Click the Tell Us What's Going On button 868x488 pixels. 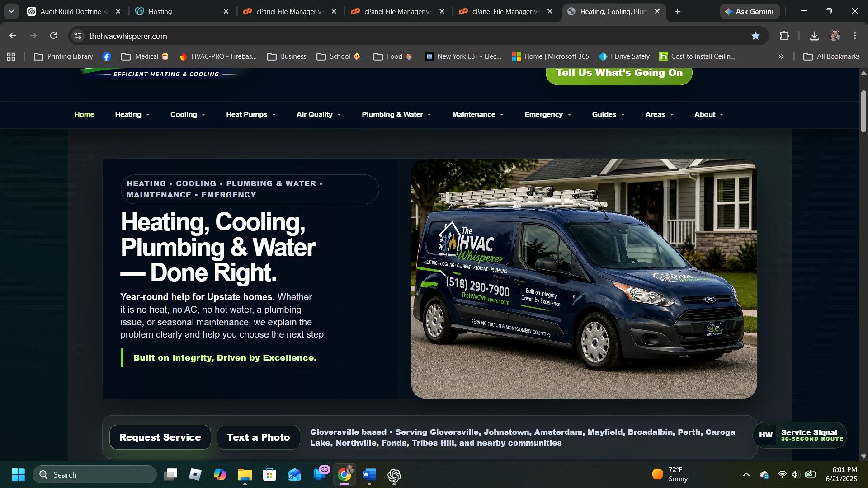(x=619, y=74)
